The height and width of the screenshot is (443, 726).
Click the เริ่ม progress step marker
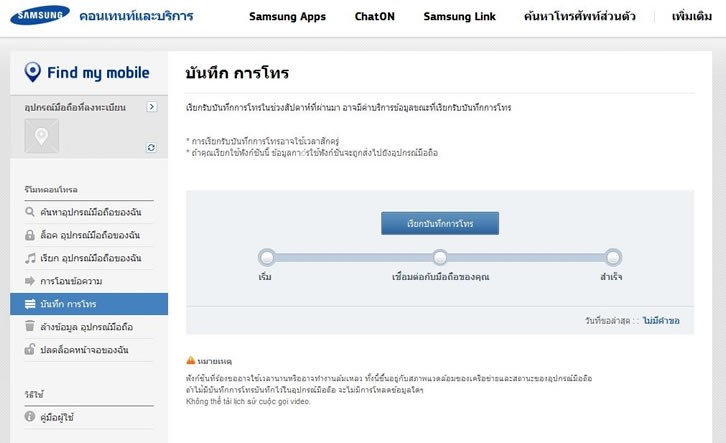click(267, 257)
